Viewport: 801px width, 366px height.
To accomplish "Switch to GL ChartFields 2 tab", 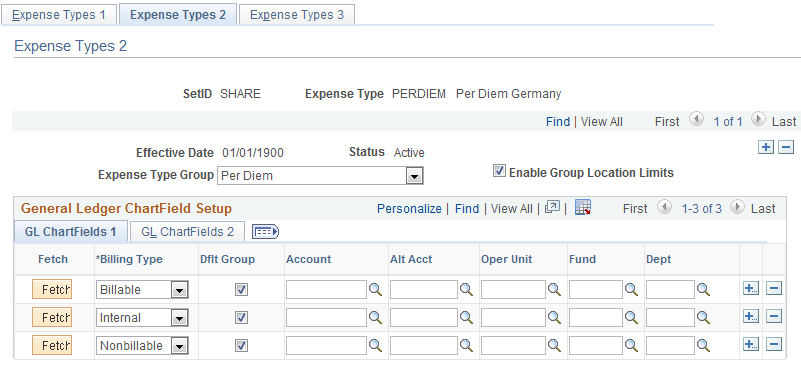I will click(187, 232).
